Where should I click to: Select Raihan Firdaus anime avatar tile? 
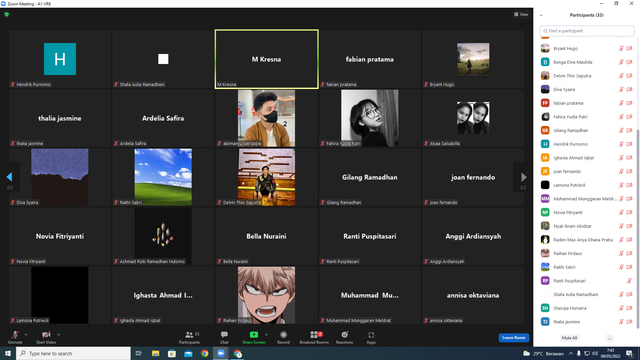[267, 295]
